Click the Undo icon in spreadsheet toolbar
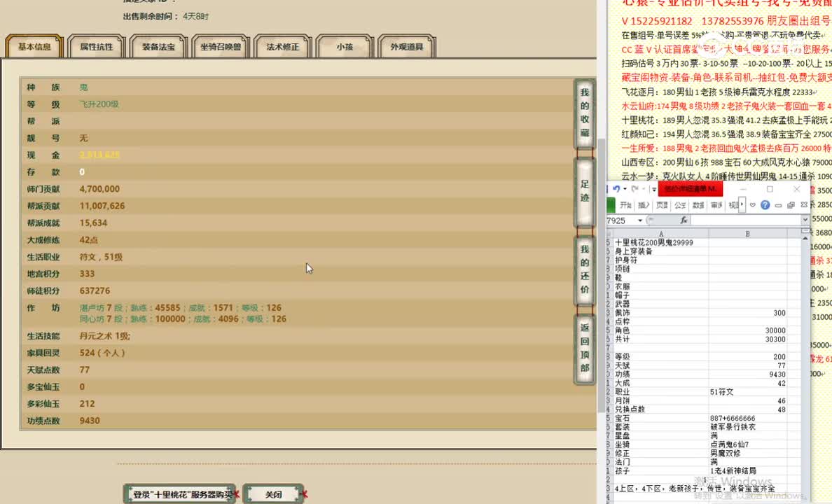 616,189
